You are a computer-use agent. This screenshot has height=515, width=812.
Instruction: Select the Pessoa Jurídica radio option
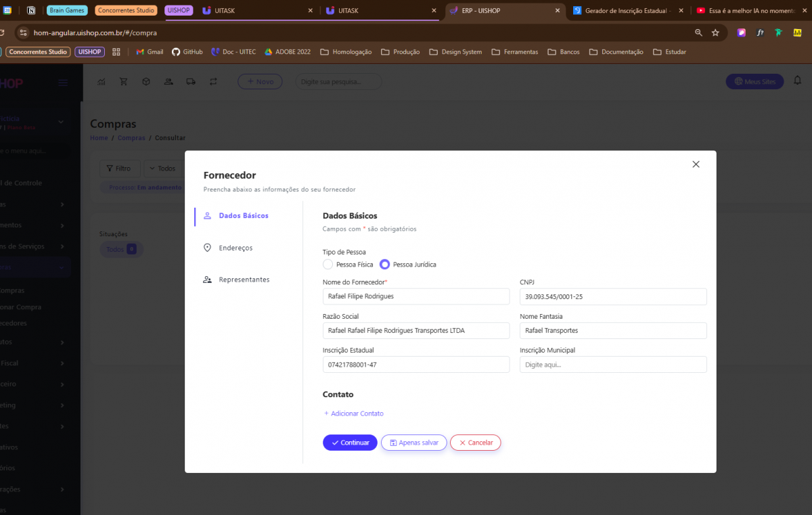tap(384, 265)
